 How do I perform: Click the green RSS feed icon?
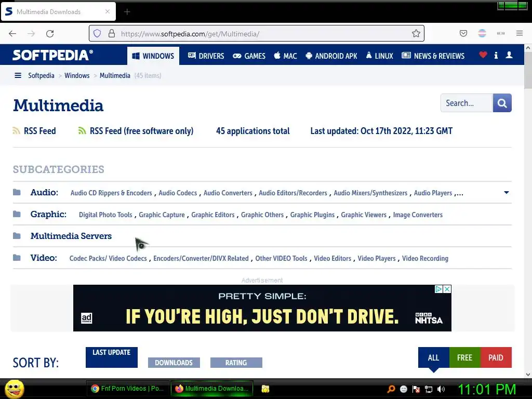click(82, 130)
